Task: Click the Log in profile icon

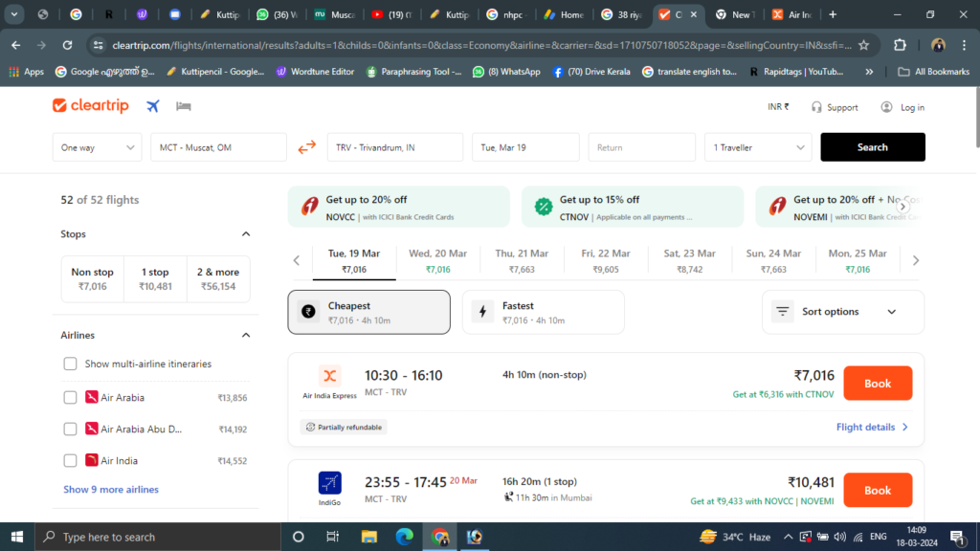Action: point(887,107)
